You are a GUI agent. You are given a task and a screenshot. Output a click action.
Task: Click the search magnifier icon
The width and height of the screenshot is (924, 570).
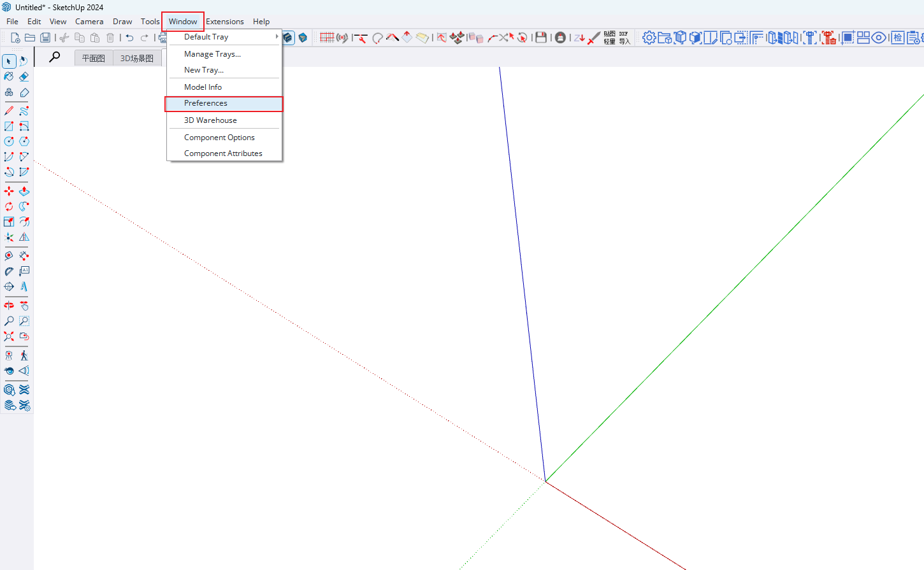[x=55, y=57]
